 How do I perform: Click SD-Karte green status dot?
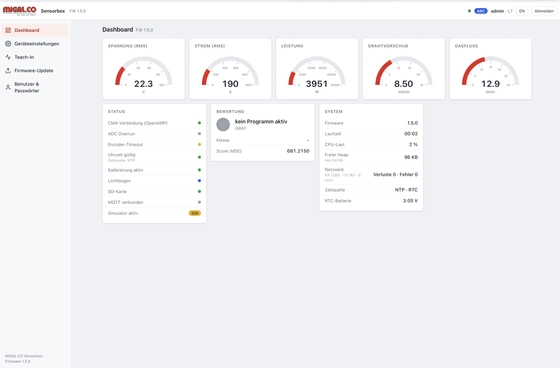click(199, 192)
